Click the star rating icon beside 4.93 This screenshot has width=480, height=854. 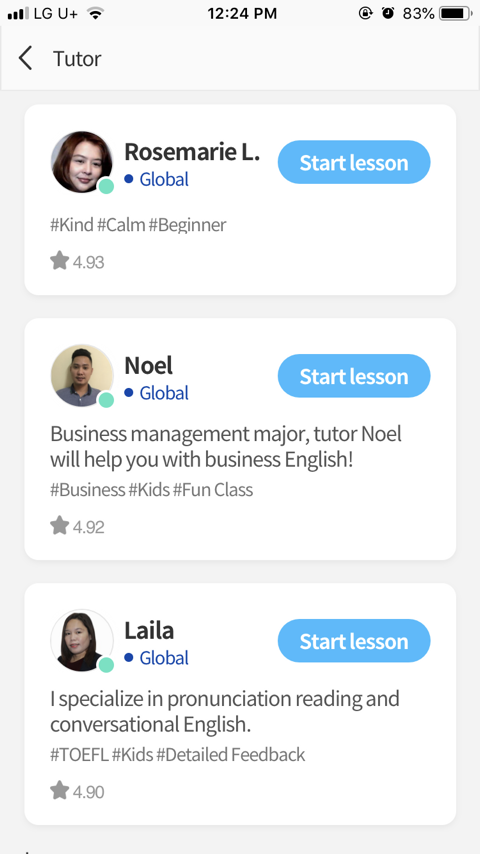[59, 261]
